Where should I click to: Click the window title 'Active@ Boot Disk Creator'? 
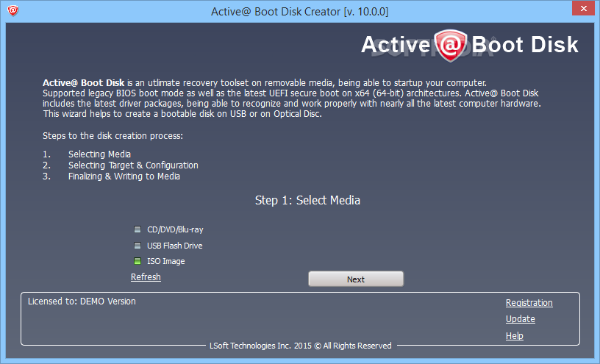[299, 12]
